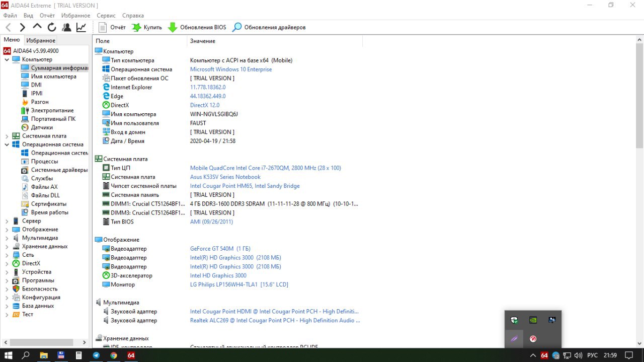Open the Asus K53SV Series Notebook link
Screen dimensions: 644x362
click(225, 177)
